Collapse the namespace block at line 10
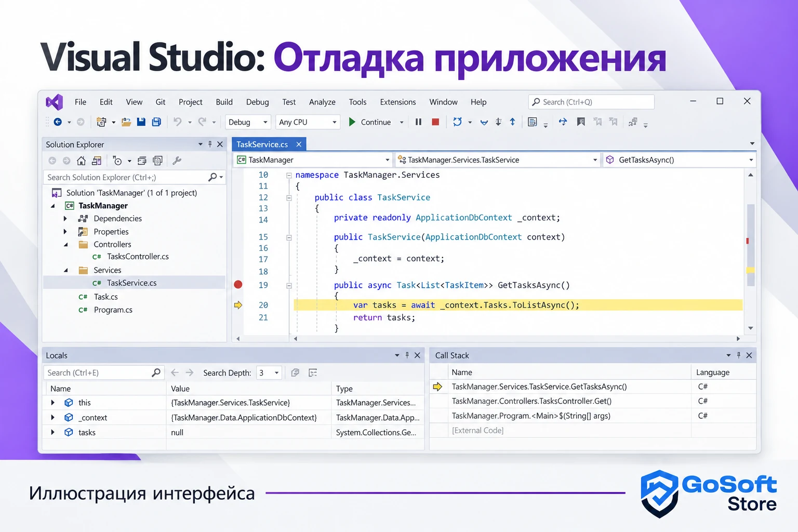Screen dimensions: 798x532 pos(289,175)
